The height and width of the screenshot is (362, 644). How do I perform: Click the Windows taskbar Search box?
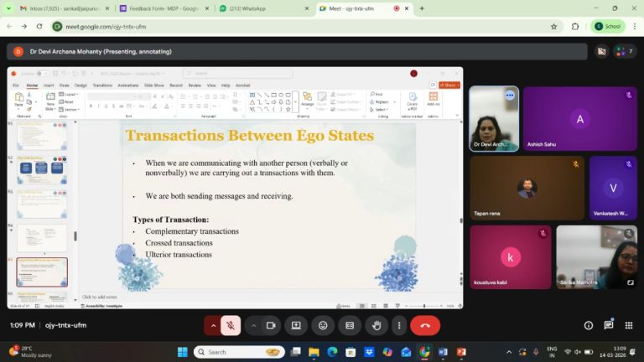[239, 352]
